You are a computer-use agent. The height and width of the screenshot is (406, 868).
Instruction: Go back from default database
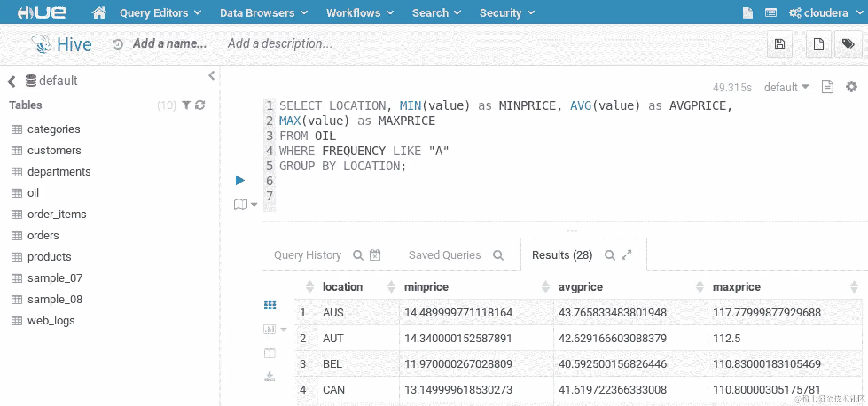[x=12, y=81]
